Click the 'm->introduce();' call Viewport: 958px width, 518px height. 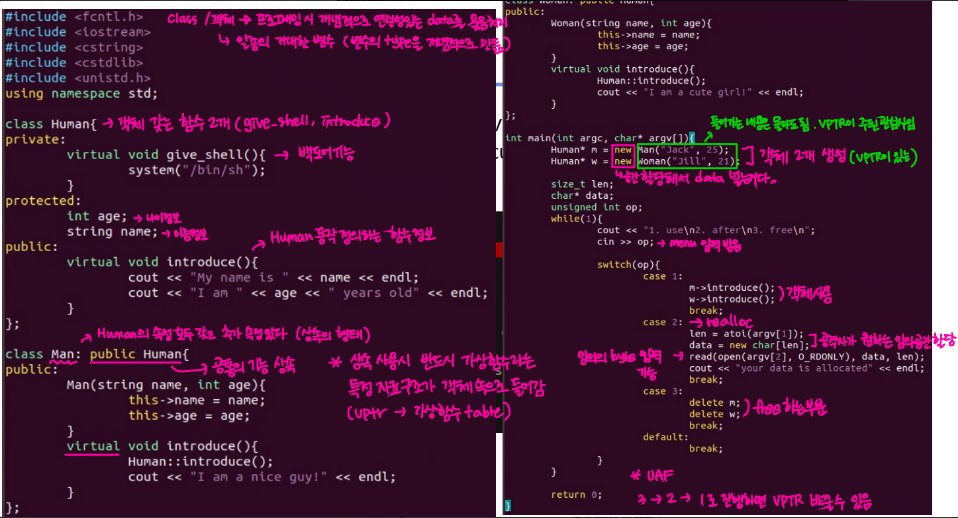point(732,288)
